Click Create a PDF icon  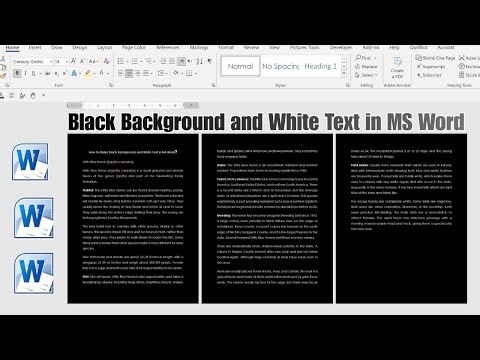coord(397,68)
